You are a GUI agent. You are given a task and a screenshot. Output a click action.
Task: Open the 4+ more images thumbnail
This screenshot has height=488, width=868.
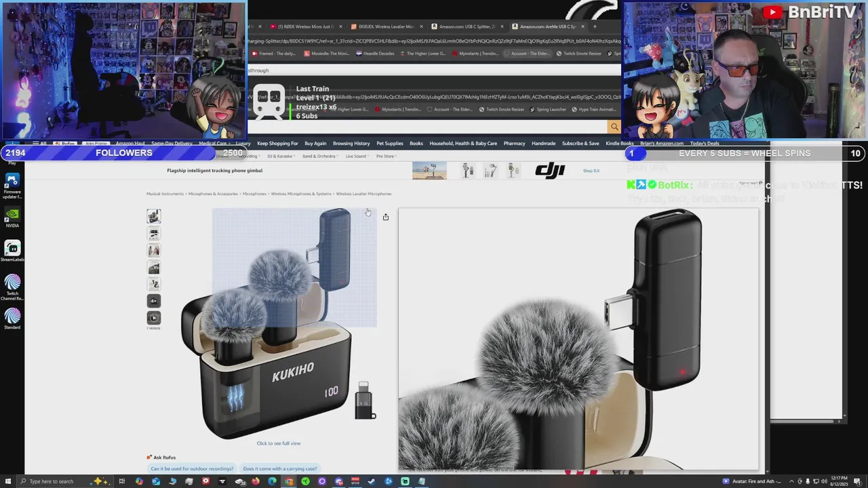(154, 301)
